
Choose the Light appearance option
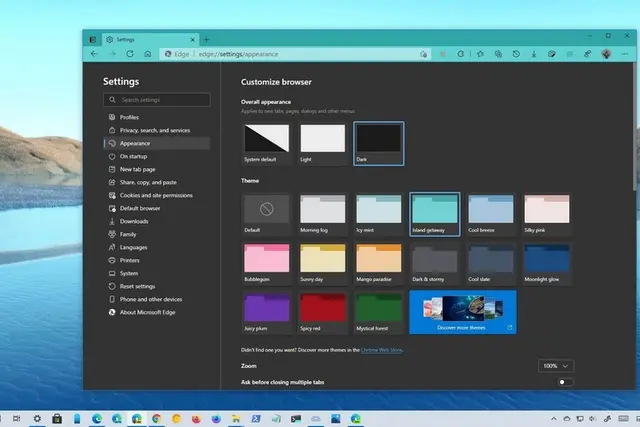[x=322, y=143]
